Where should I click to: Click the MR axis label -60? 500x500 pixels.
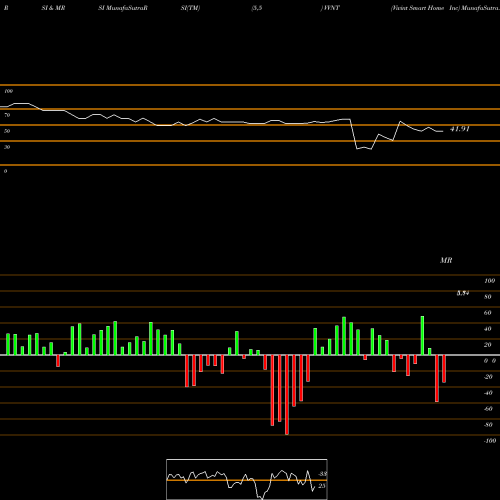pyautogui.click(x=488, y=409)
